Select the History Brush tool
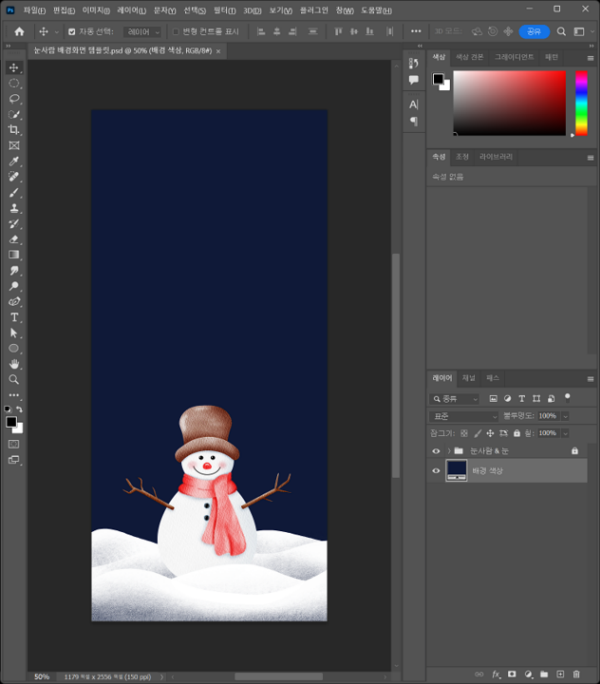Image resolution: width=600 pixels, height=684 pixels. click(14, 224)
